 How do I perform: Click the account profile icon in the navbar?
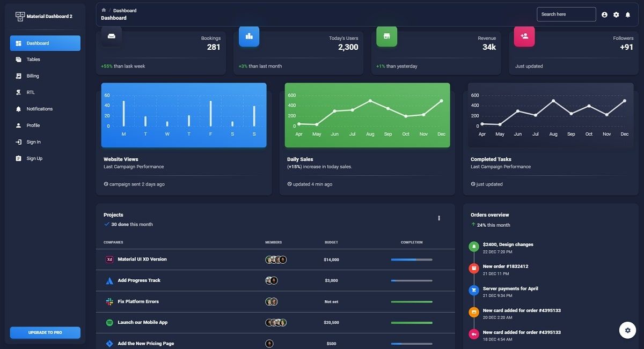(x=604, y=14)
